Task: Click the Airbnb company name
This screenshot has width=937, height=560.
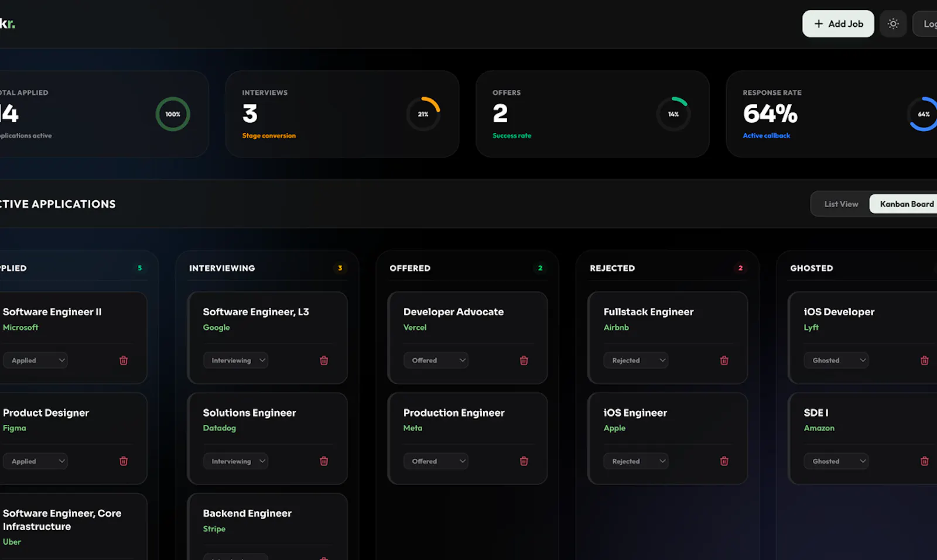Action: click(616, 328)
